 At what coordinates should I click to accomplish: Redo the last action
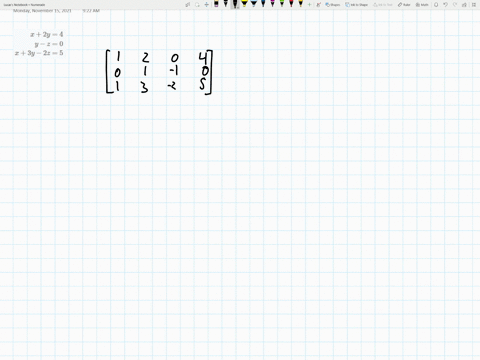click(x=455, y=5)
